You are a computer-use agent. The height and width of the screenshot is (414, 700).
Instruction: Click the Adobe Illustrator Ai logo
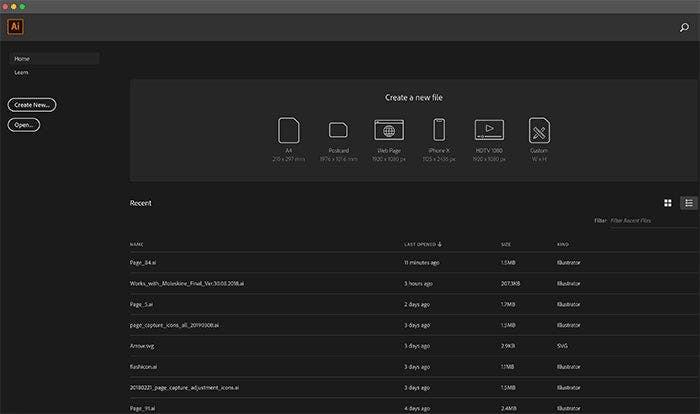(16, 27)
